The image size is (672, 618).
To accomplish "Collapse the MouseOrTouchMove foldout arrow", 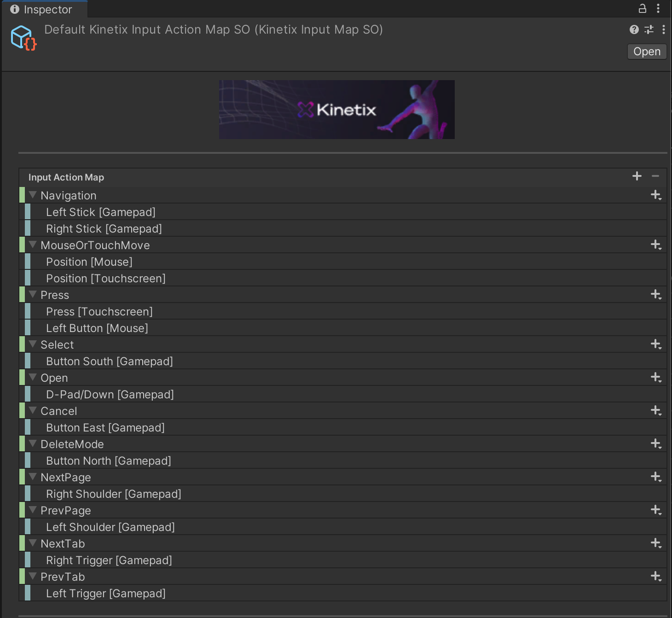I will (x=33, y=245).
